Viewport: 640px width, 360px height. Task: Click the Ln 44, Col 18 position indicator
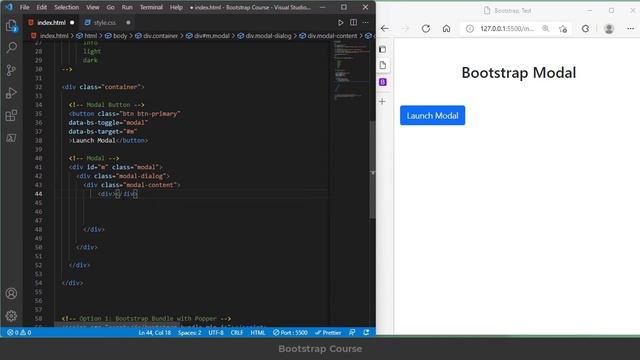pos(154,333)
